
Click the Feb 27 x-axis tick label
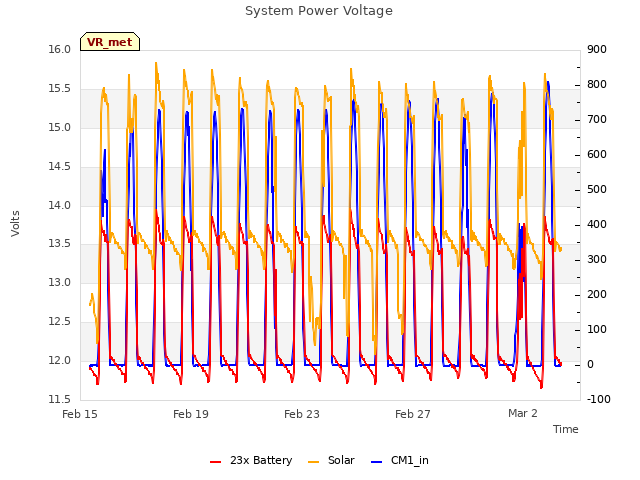pyautogui.click(x=413, y=414)
